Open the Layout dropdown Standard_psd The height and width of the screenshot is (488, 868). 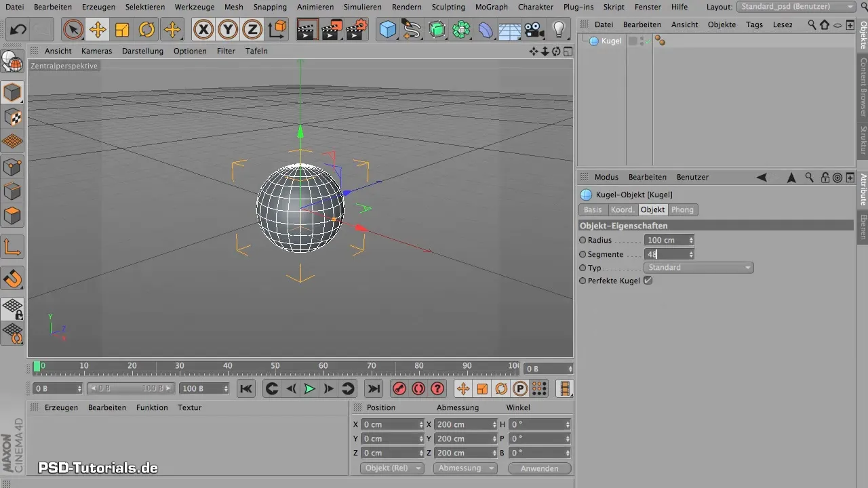(797, 7)
